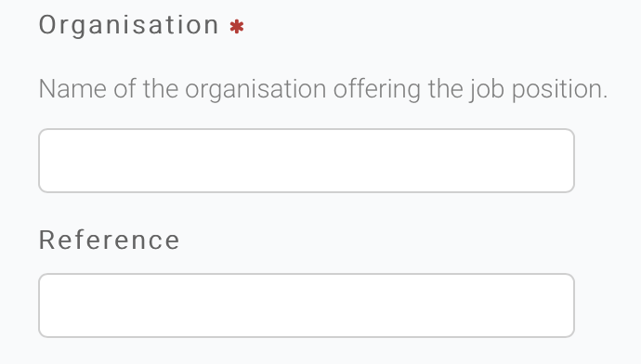Click the capital "O" of Organisation label
This screenshot has width=641, height=364.
(47, 25)
